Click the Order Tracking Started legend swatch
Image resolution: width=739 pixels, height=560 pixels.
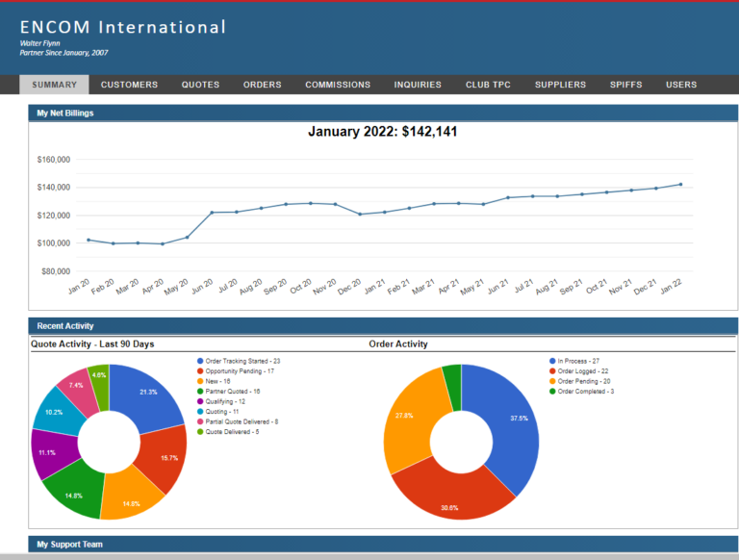pyautogui.click(x=200, y=361)
